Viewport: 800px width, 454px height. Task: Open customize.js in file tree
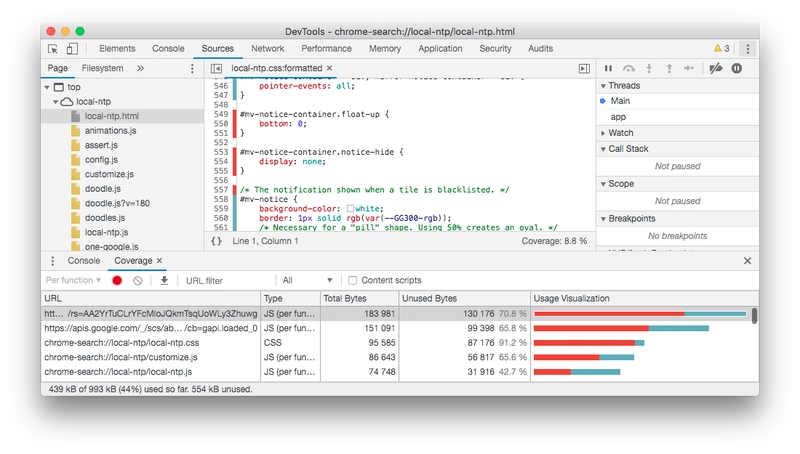pos(109,174)
